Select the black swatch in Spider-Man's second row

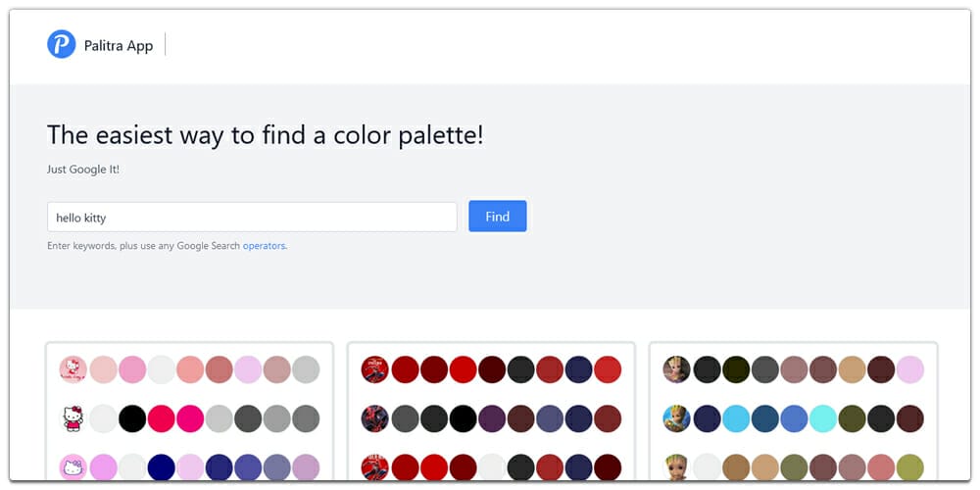coord(463,418)
